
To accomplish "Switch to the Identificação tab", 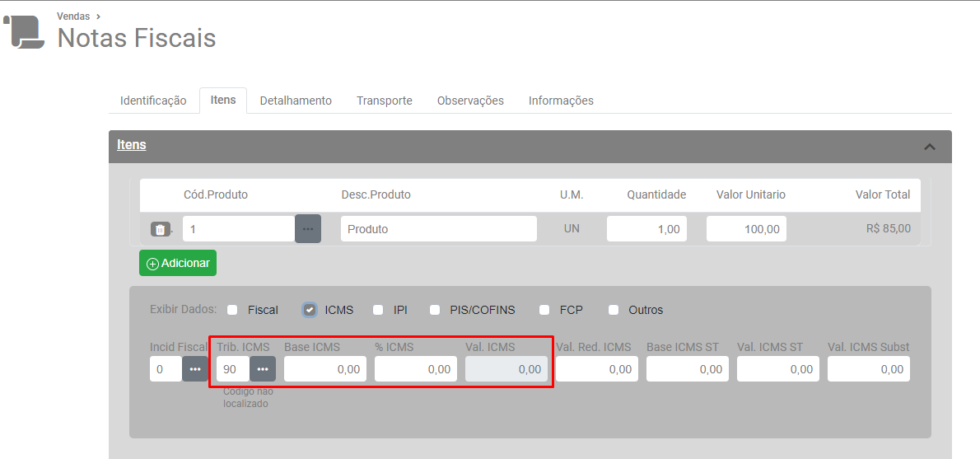I will coord(153,101).
